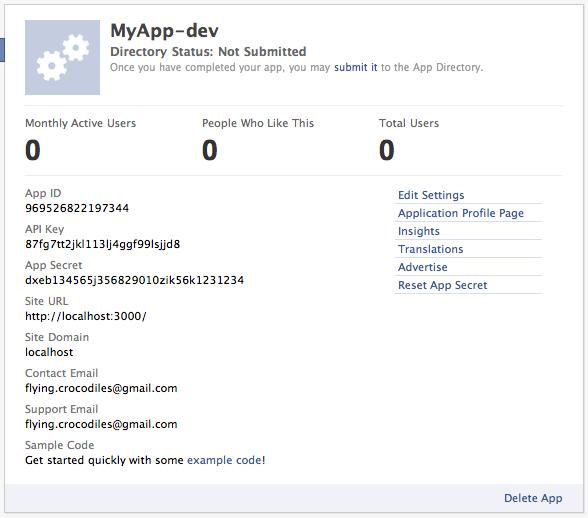This screenshot has width=588, height=518.
Task: Click the API Key label
Action: click(x=45, y=229)
